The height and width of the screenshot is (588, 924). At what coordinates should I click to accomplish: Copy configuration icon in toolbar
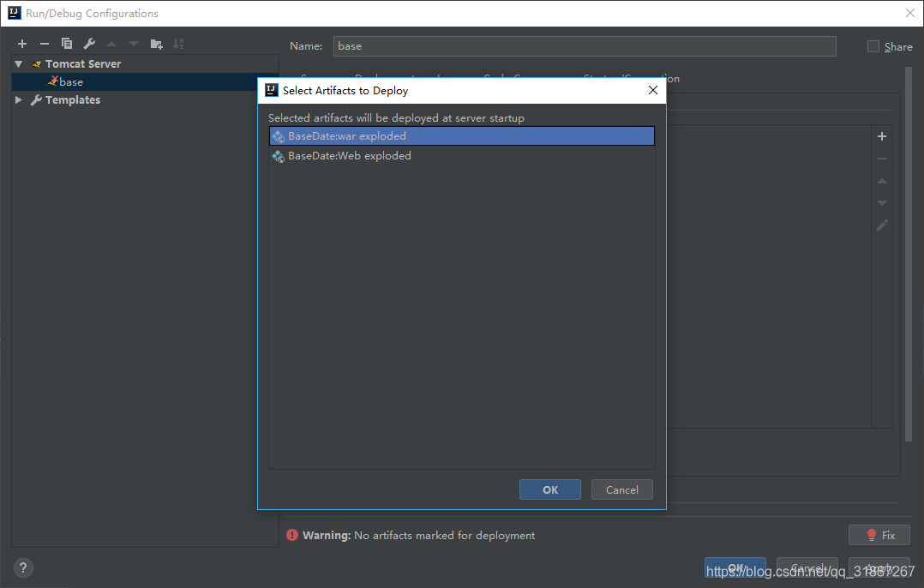pyautogui.click(x=67, y=44)
